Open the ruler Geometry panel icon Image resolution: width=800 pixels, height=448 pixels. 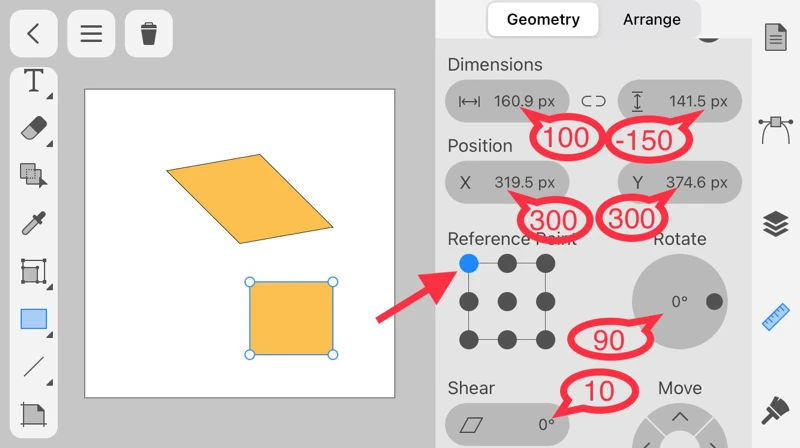[775, 318]
